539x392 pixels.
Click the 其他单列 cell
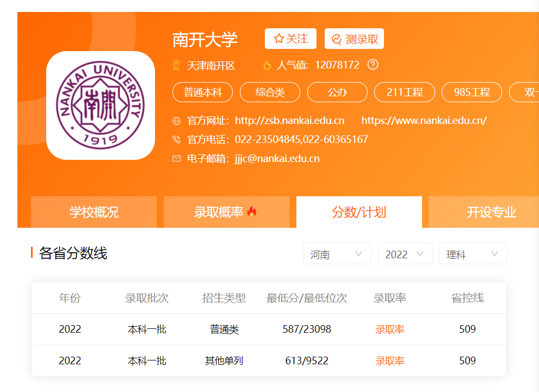click(x=224, y=360)
